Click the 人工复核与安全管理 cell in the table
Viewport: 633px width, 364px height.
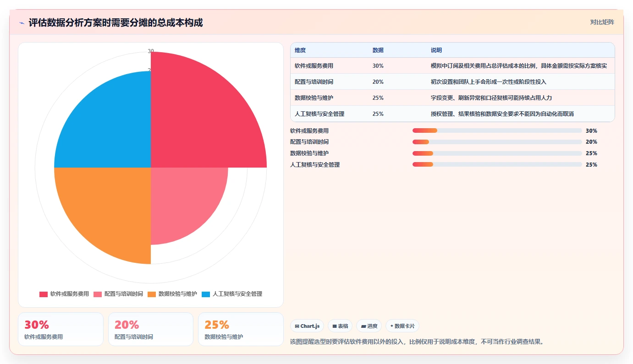319,114
